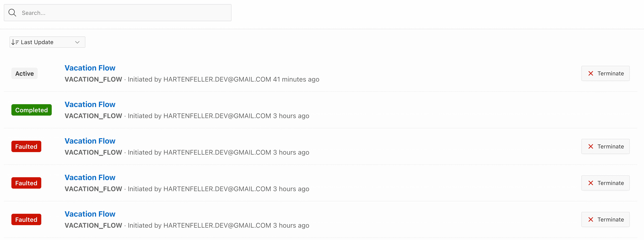Viewport: 644px width, 240px height.
Task: Terminate the Active Vacation Flow instance
Action: (x=605, y=73)
